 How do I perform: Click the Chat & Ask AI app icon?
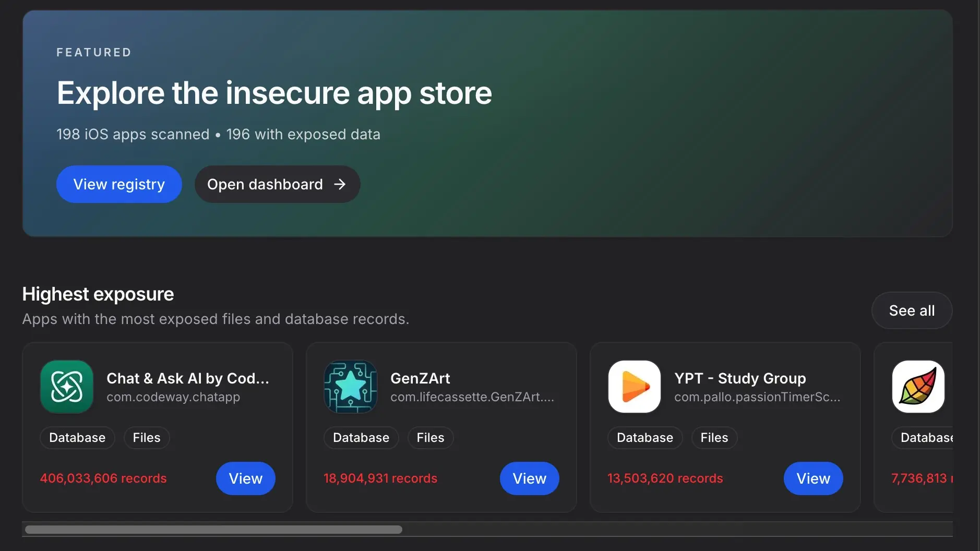pos(67,387)
